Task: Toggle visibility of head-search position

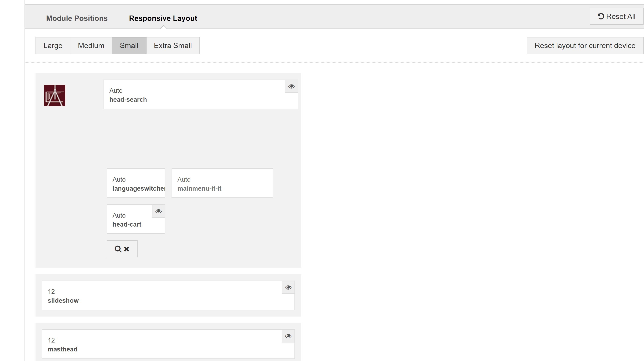Action: (291, 86)
